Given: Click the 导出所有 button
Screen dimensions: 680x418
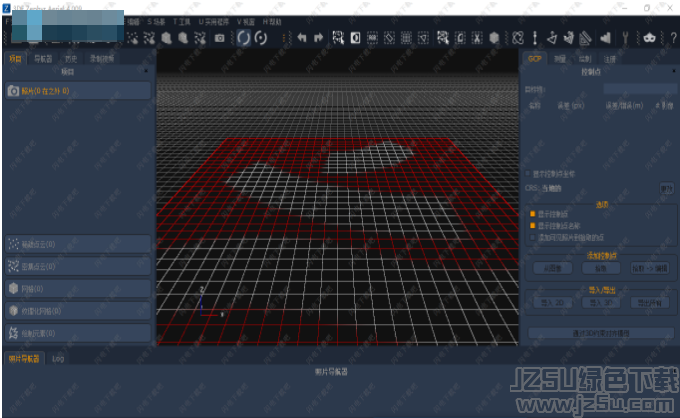Looking at the screenshot, I should pyautogui.click(x=649, y=303).
